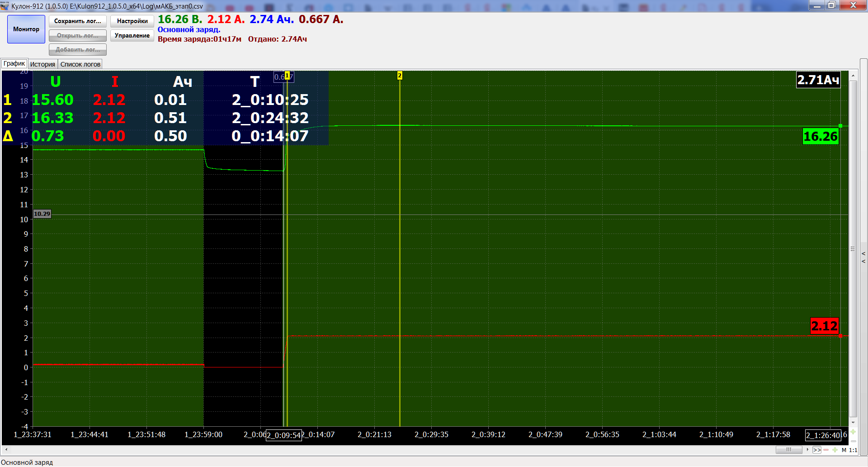Click the vertical zoom-in plus icon

click(853, 432)
